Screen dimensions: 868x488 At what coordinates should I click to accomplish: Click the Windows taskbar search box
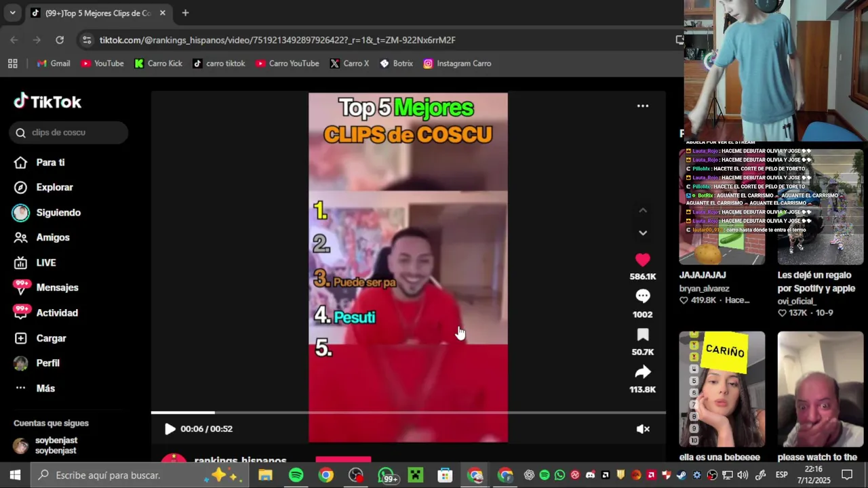coord(140,475)
